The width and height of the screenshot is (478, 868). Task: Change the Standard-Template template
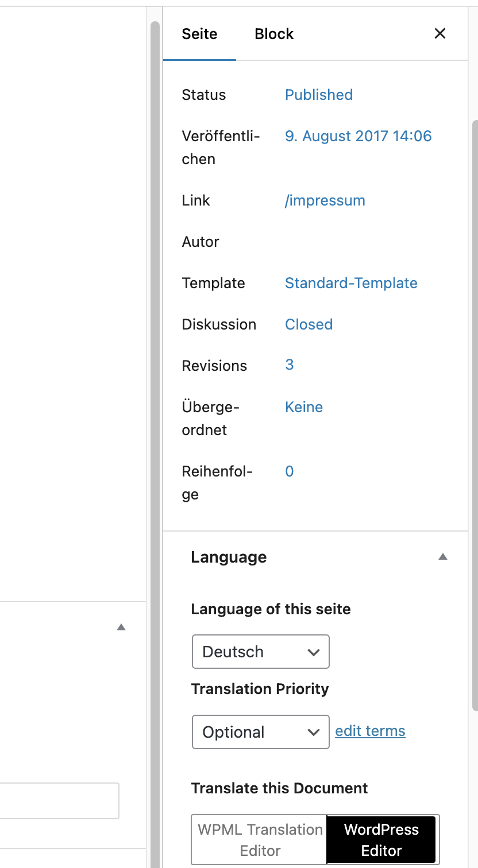[x=351, y=283]
